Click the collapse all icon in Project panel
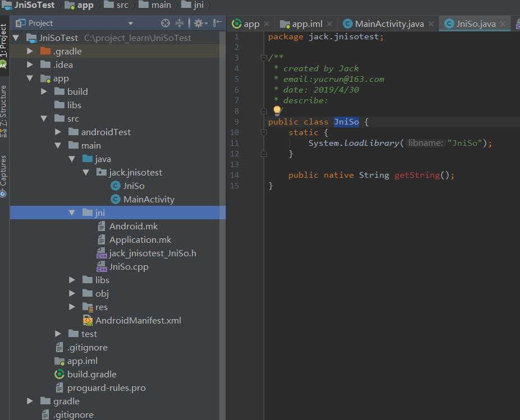 (x=180, y=23)
